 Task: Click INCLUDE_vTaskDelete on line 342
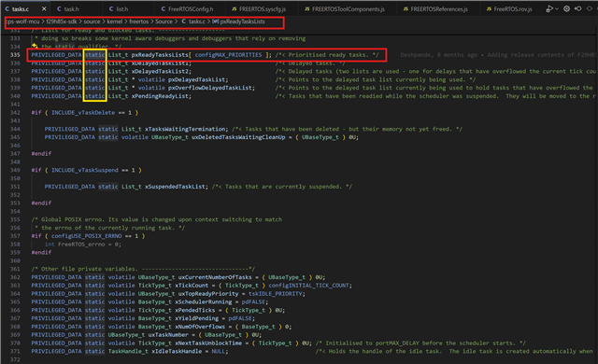click(83, 113)
